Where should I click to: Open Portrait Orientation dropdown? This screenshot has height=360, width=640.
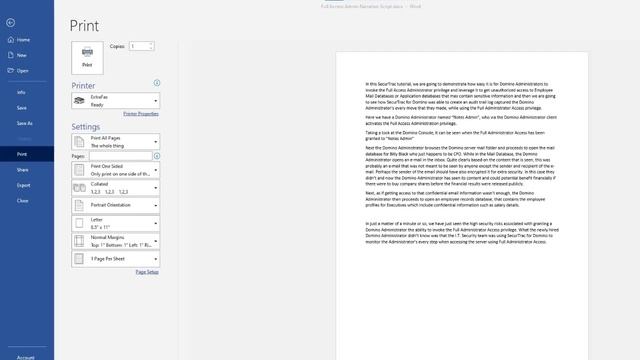point(116,205)
